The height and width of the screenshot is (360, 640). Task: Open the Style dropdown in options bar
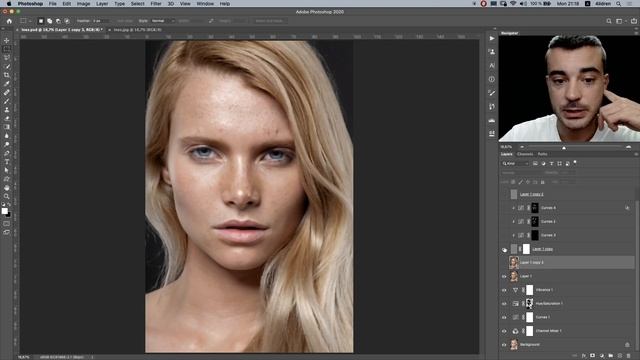162,21
